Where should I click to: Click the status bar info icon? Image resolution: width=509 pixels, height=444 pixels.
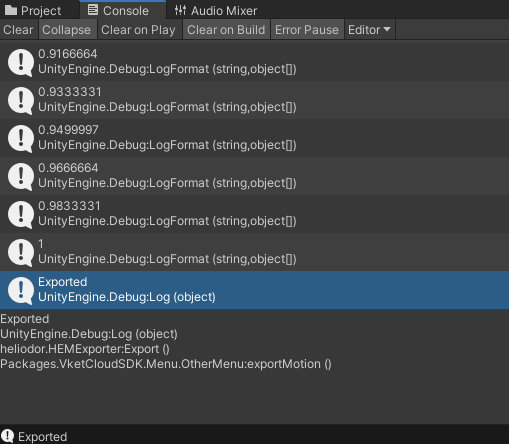click(x=7, y=436)
